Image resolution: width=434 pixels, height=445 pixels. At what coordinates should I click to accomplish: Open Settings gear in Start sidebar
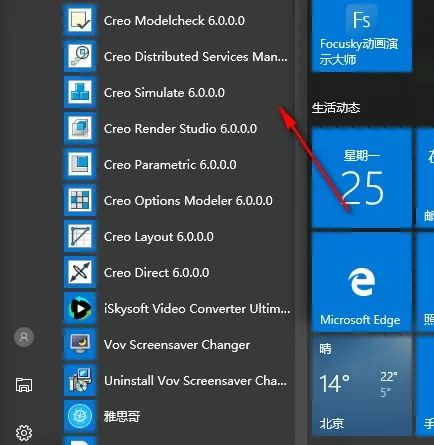click(24, 433)
